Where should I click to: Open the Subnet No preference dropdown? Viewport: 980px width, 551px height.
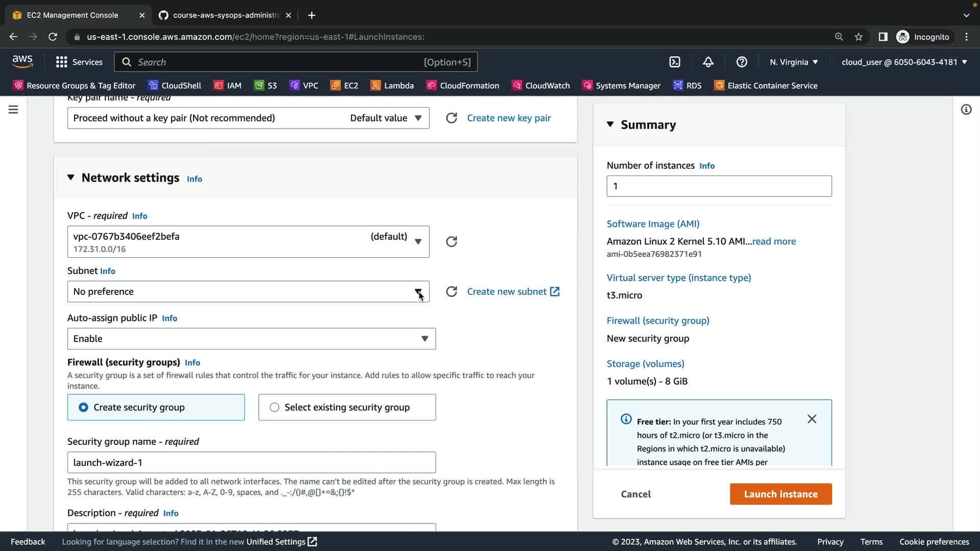pyautogui.click(x=248, y=291)
